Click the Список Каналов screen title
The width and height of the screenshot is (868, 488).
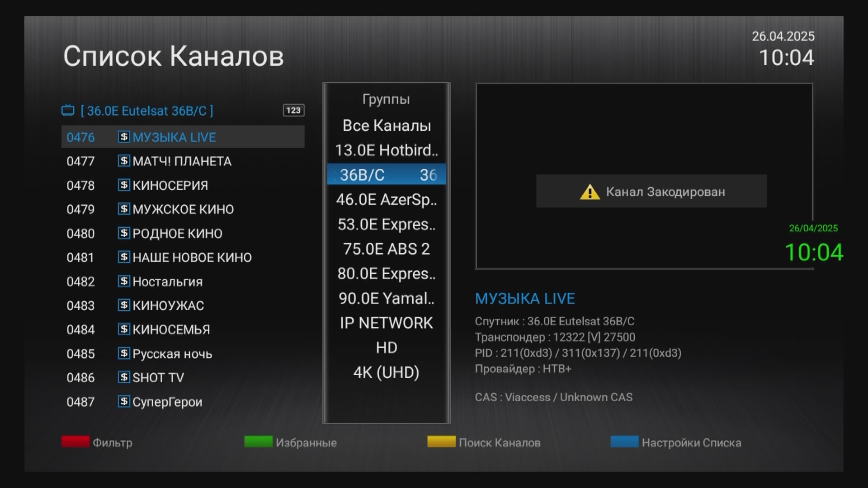coord(174,56)
